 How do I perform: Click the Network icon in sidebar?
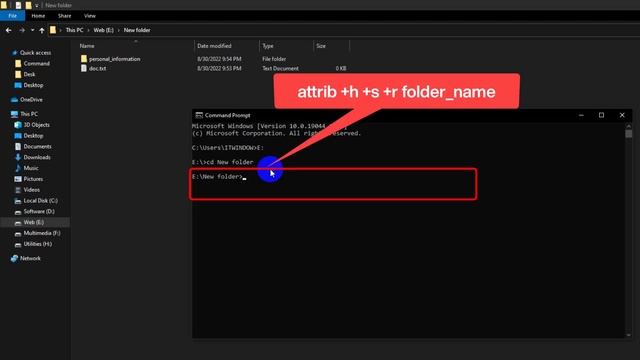pyautogui.click(x=14, y=258)
